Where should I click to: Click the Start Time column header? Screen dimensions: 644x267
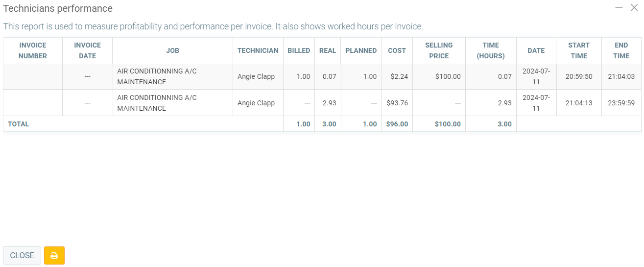[x=578, y=50]
